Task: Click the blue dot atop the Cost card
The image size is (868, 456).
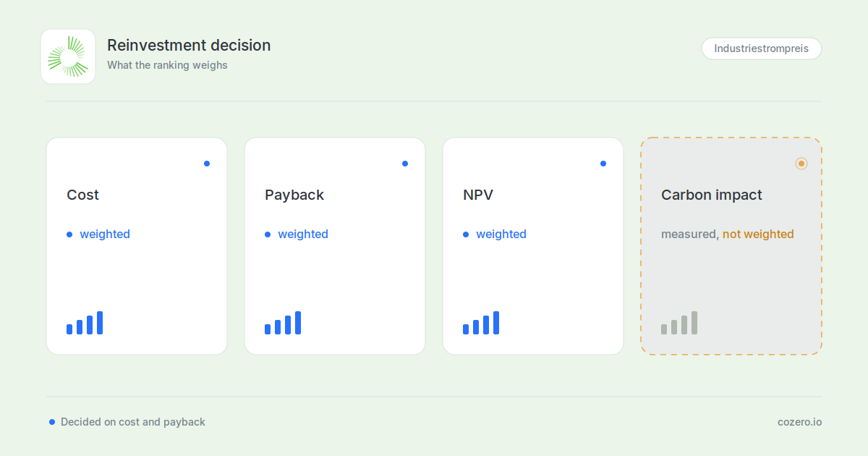Action: [207, 164]
